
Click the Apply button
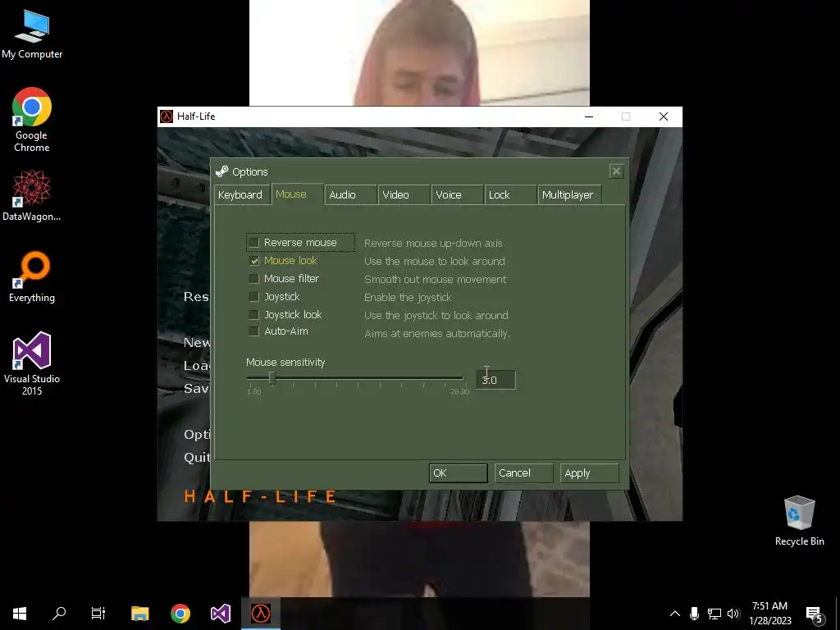click(x=589, y=473)
